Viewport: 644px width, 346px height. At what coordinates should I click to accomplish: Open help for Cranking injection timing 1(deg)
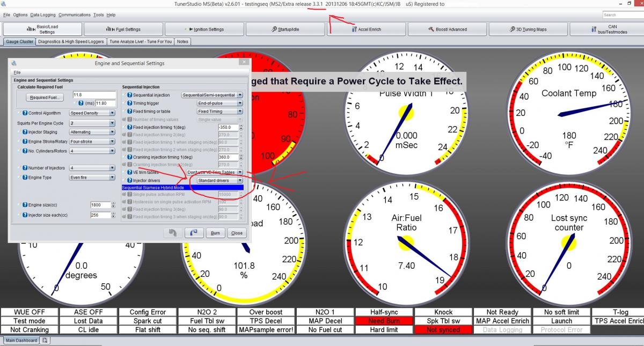(x=130, y=157)
